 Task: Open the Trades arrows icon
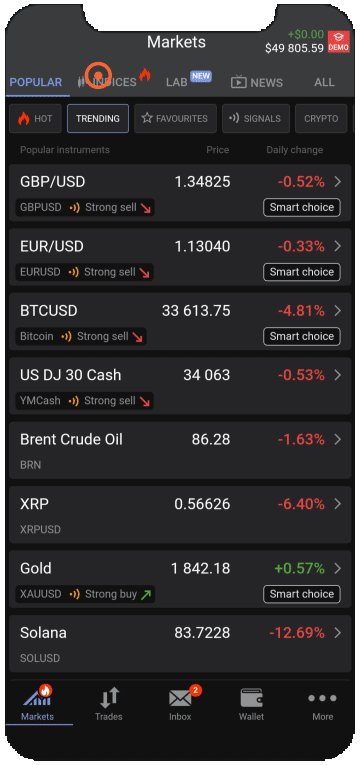coord(109,698)
